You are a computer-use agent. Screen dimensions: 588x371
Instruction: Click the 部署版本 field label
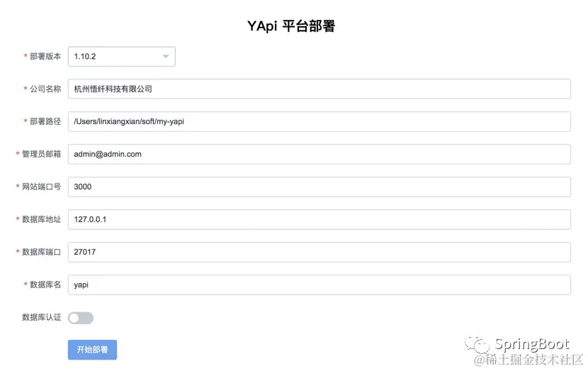point(45,56)
